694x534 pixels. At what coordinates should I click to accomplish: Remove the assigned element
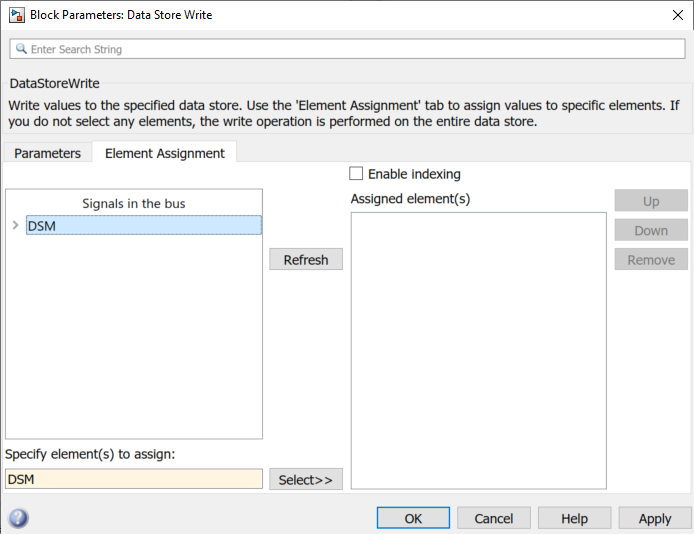click(651, 260)
